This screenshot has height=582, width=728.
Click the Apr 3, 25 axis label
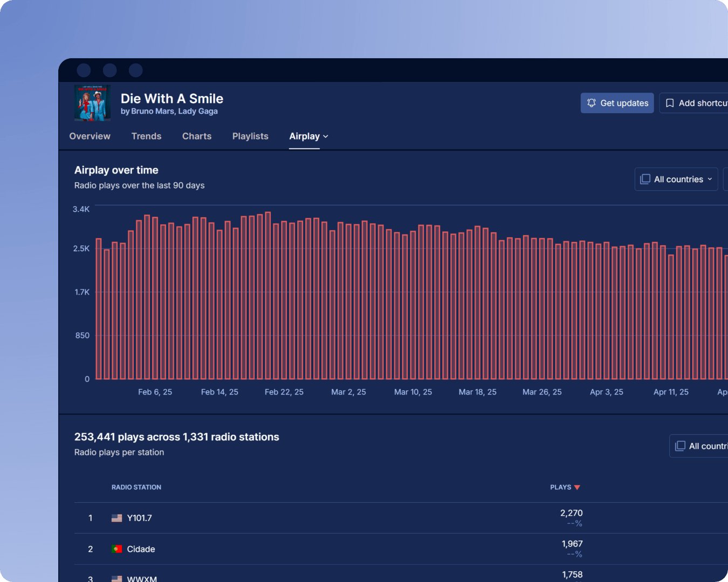(x=607, y=392)
